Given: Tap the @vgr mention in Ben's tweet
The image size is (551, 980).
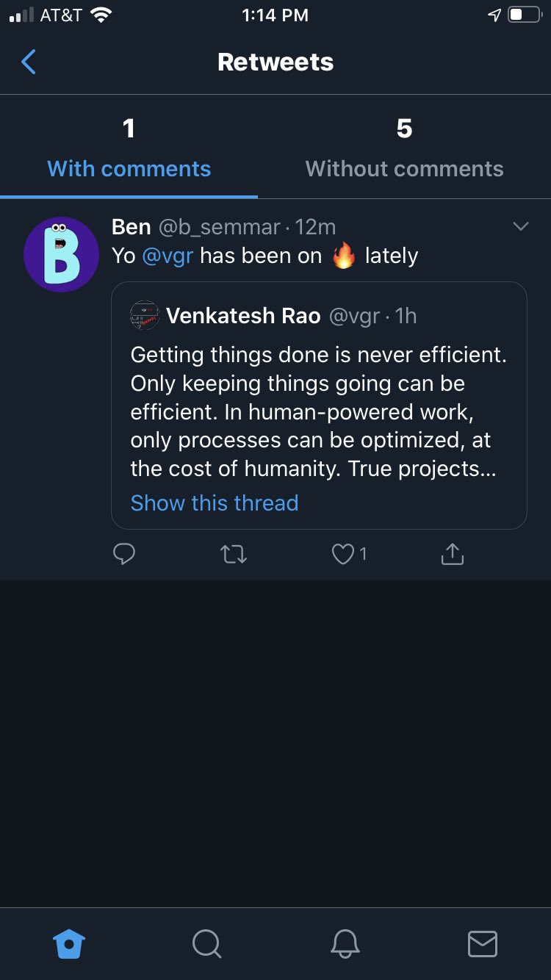Looking at the screenshot, I should 168,256.
